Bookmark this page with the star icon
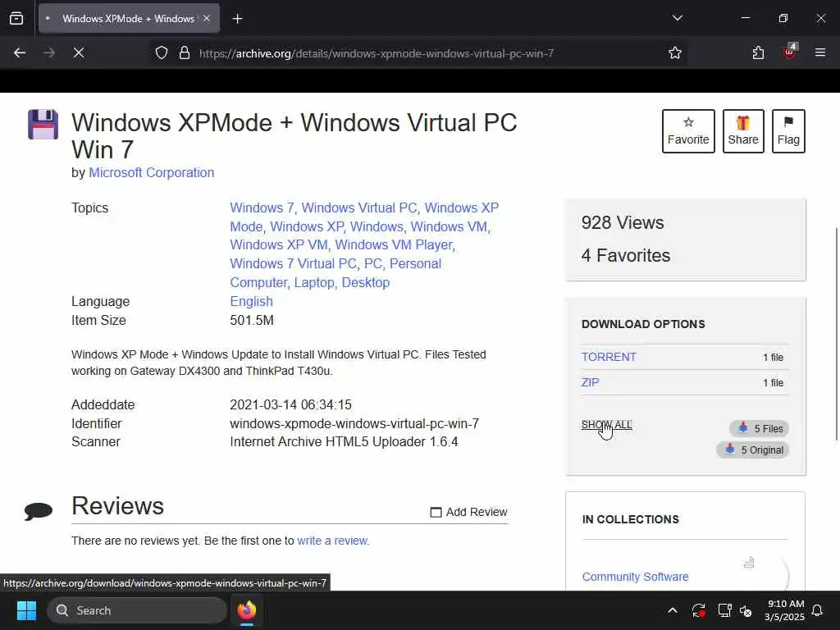This screenshot has height=630, width=840. tap(675, 53)
